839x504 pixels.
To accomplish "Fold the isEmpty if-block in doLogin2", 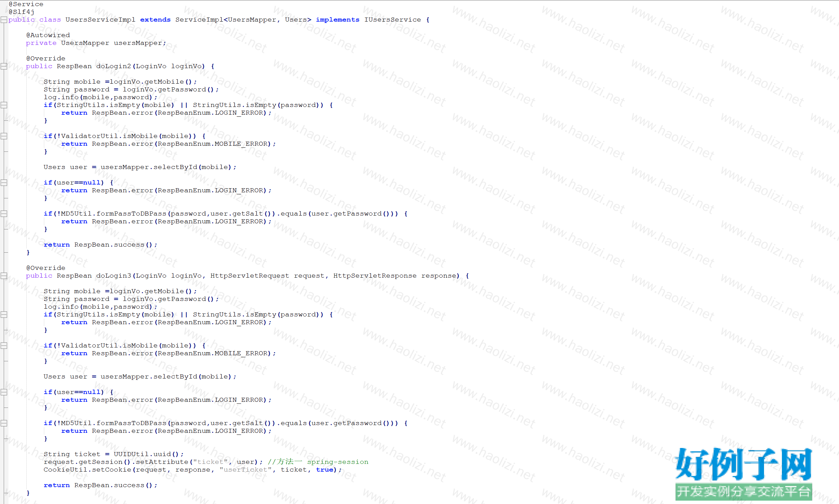I will tap(4, 105).
